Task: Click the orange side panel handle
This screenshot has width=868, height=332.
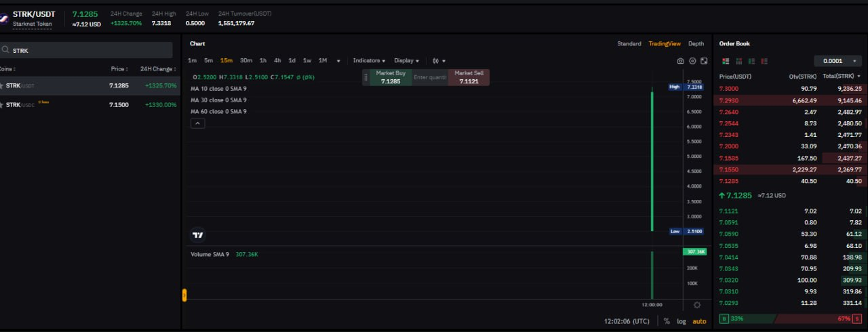Action: (x=184, y=295)
